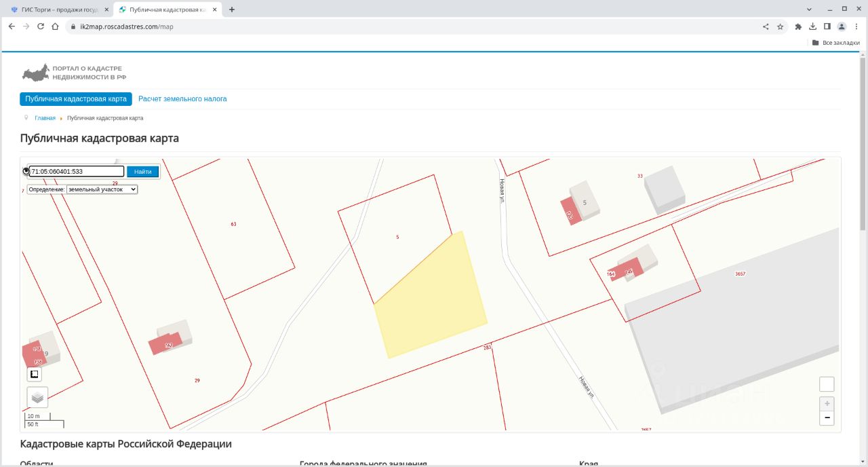The height and width of the screenshot is (467, 868).
Task: Click parcel label 3657 on gray building
Action: point(740,274)
